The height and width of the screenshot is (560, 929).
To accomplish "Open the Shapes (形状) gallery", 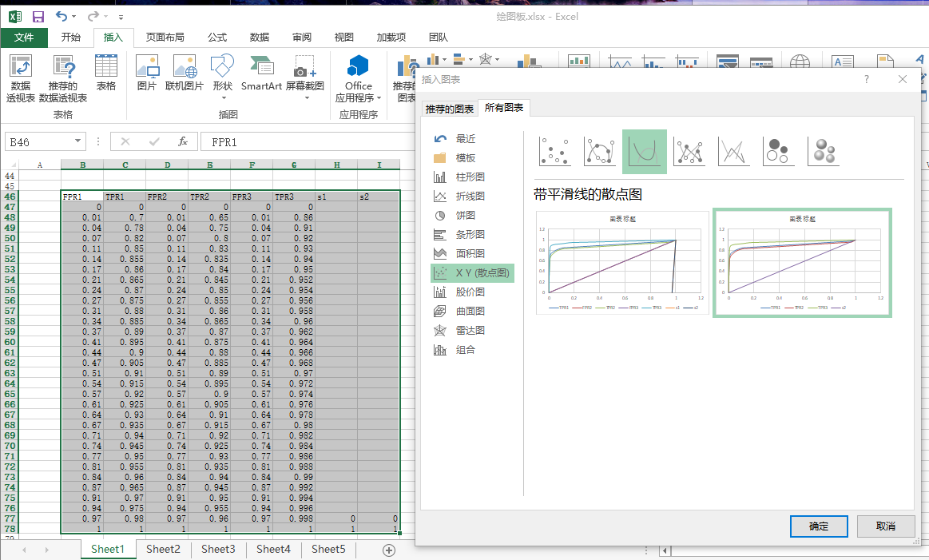I will (223, 77).
